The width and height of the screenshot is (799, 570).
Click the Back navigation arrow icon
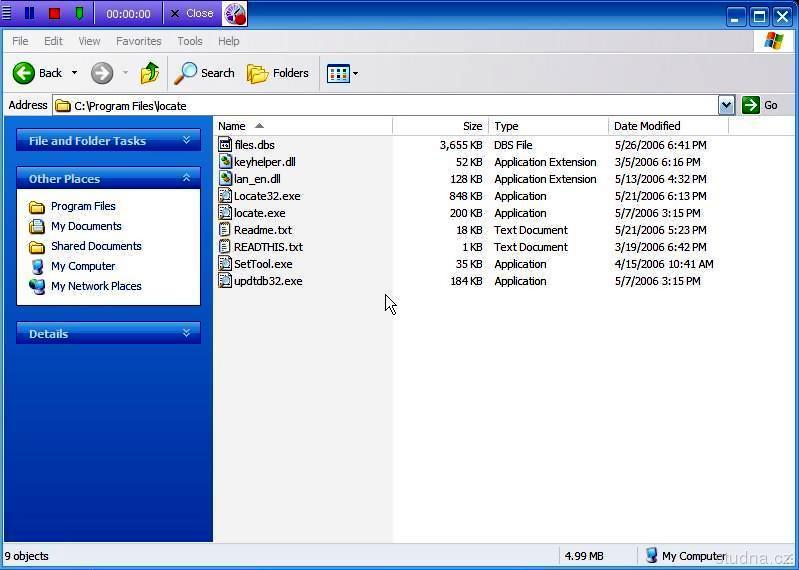(24, 73)
